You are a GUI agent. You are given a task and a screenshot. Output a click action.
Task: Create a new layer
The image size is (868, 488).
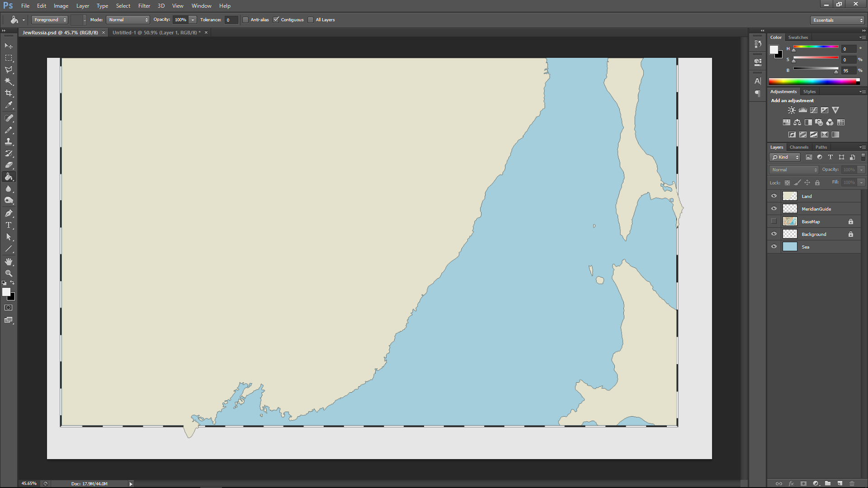click(840, 483)
